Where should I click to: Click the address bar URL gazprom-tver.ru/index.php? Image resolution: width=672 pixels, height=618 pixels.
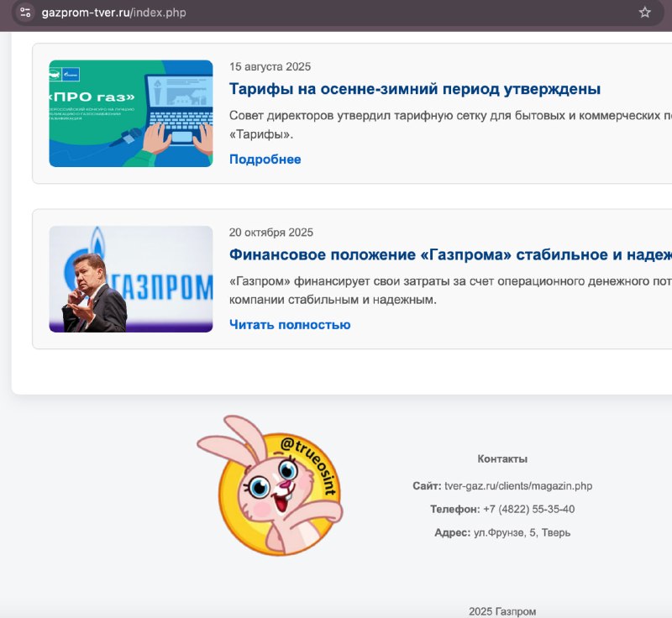click(x=113, y=13)
